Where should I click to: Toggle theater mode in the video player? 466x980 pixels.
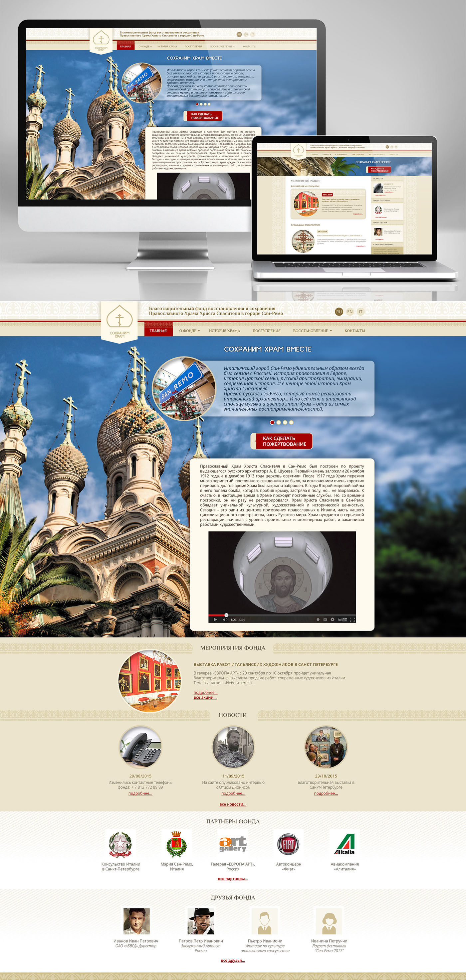[325, 619]
